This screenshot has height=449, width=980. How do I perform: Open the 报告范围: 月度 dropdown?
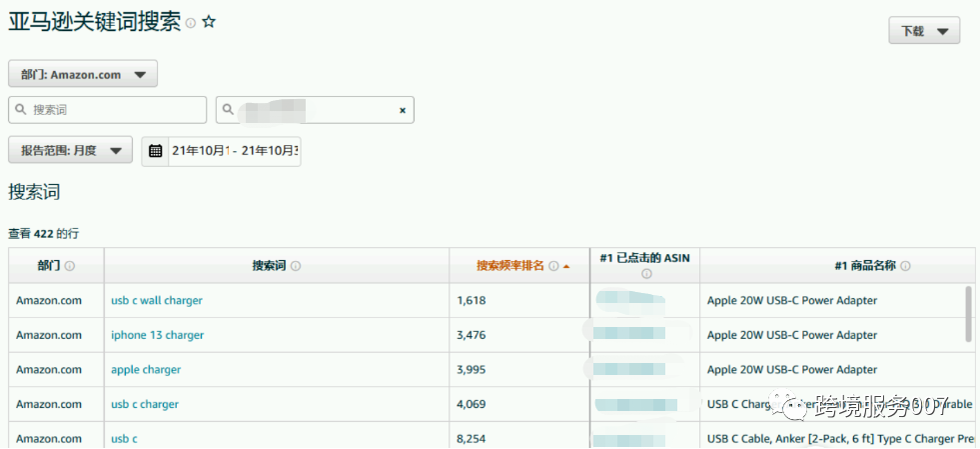tap(71, 150)
